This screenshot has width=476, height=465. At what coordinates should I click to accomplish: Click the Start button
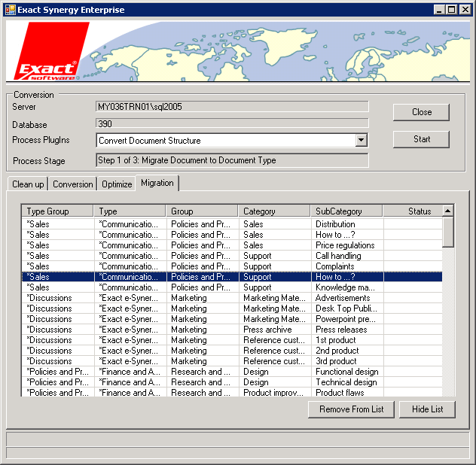point(421,139)
